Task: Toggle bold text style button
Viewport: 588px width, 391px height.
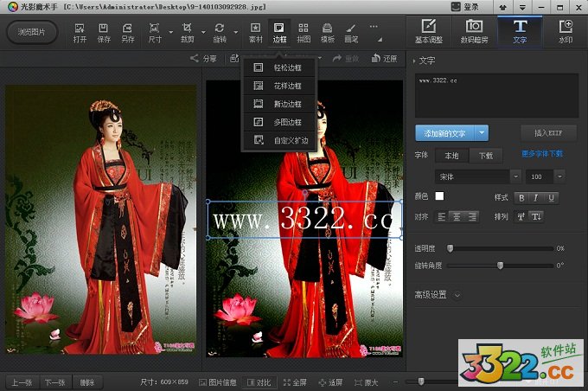Action: click(522, 197)
